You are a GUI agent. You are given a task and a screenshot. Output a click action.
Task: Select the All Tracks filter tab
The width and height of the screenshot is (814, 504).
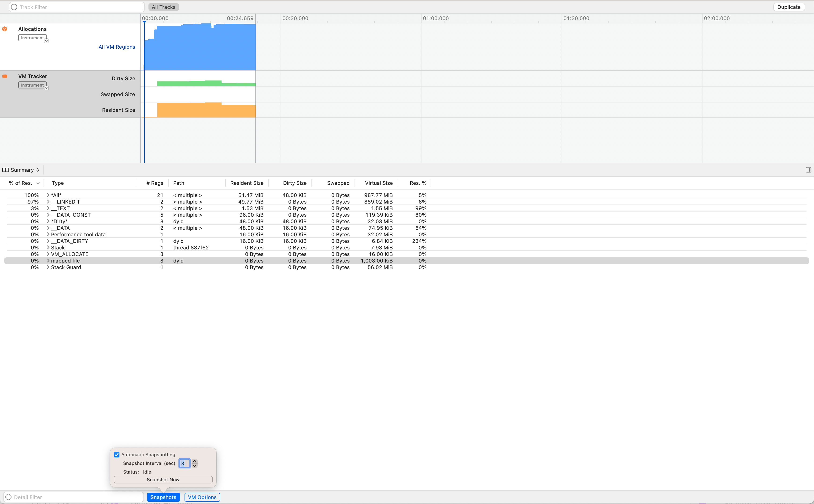[x=163, y=7]
